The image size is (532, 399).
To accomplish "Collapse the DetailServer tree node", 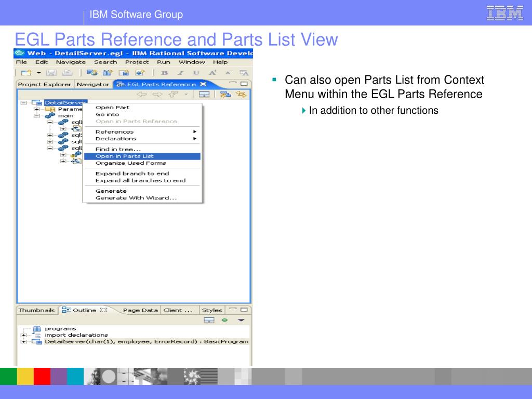I will [23, 102].
